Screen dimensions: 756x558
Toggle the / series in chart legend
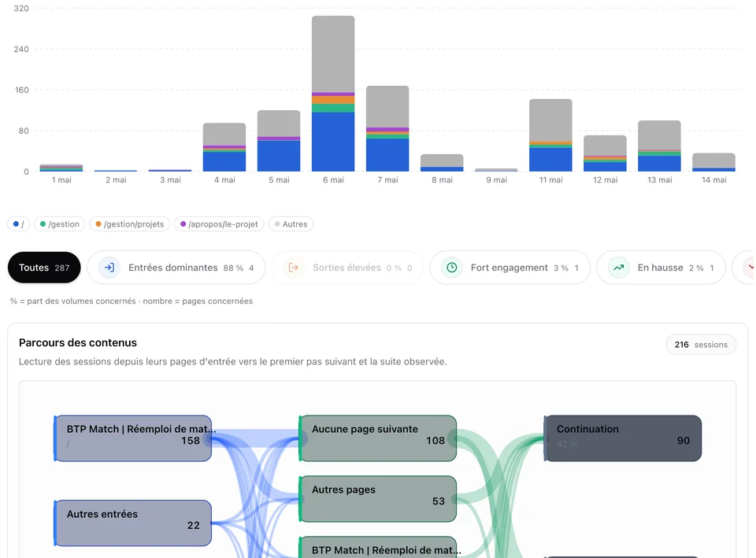tap(18, 224)
